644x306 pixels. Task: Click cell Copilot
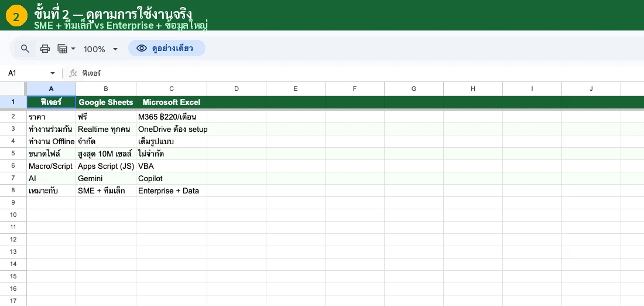click(172, 178)
